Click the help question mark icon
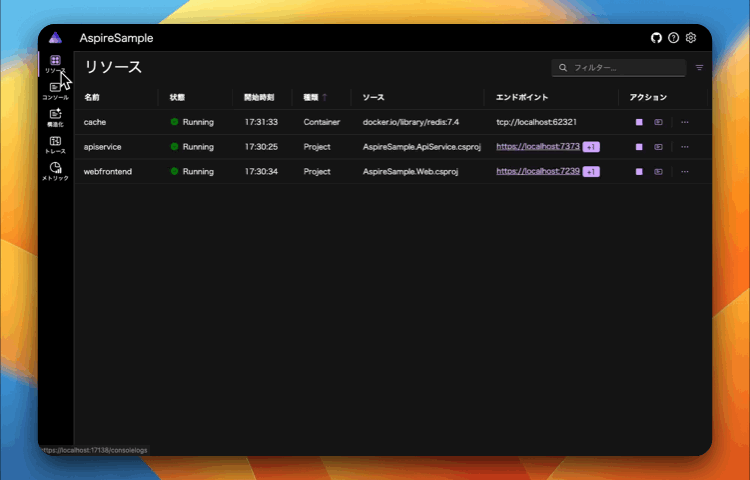750x480 pixels. 673,38
